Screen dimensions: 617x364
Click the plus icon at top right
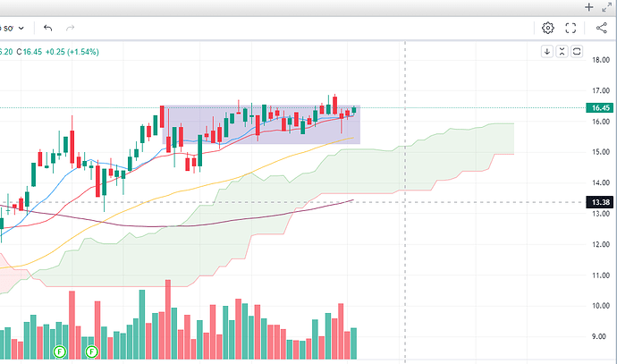(589, 7)
